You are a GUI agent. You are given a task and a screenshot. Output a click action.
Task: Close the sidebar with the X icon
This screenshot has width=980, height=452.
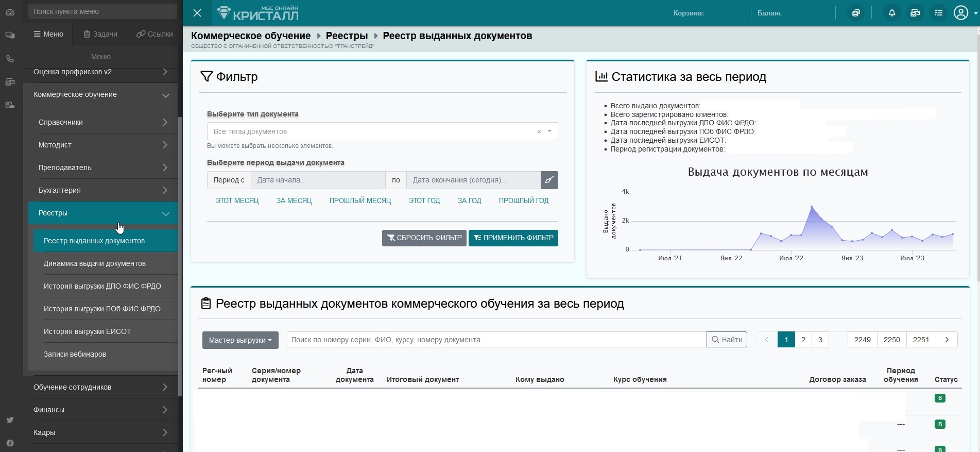[197, 13]
